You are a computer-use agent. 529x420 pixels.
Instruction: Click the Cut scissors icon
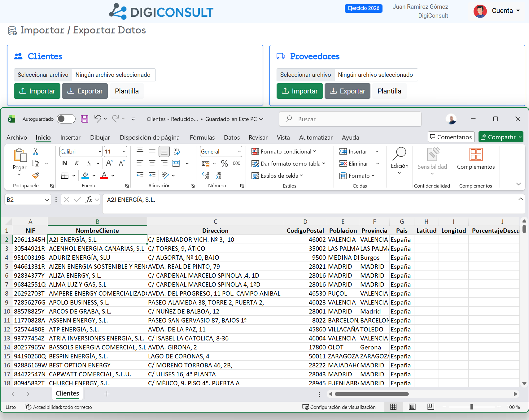[x=36, y=151]
